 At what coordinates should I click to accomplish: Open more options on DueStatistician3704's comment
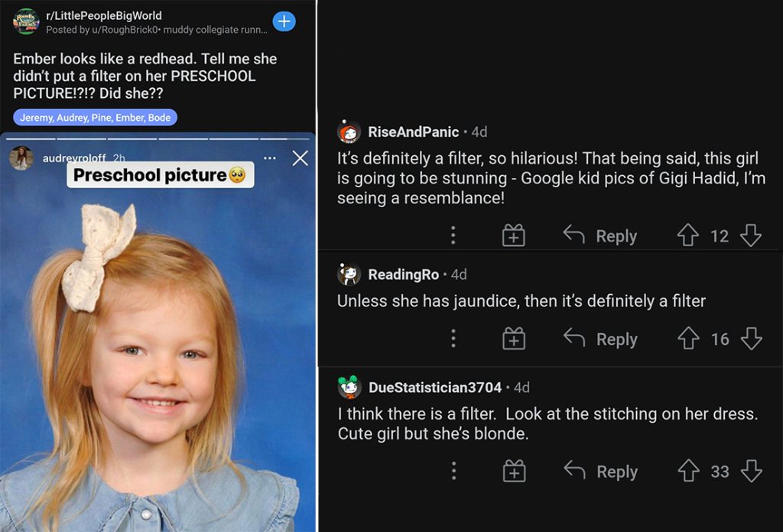tap(453, 472)
